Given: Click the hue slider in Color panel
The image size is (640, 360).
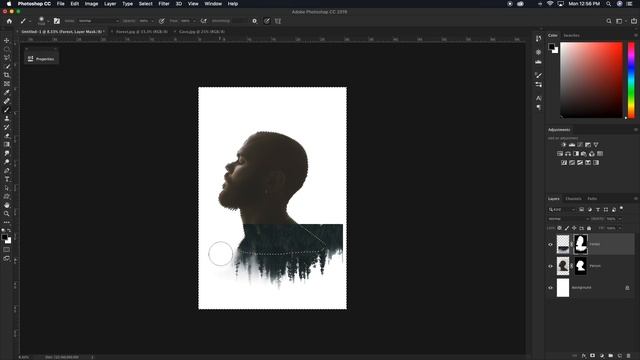Looking at the screenshot, I should pyautogui.click(x=631, y=80).
